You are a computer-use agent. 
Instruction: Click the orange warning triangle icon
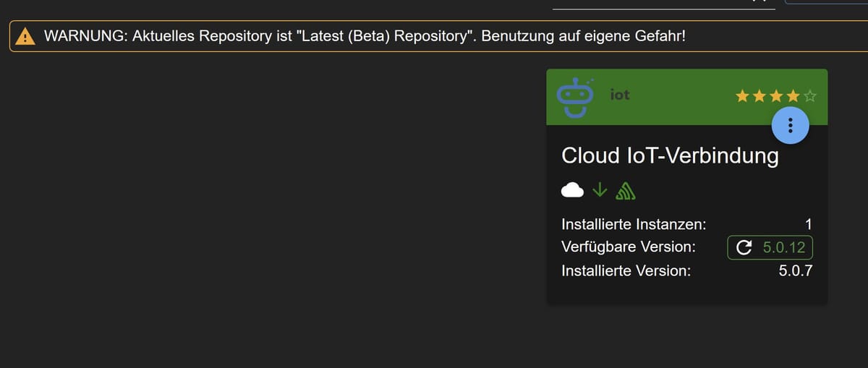click(x=26, y=36)
